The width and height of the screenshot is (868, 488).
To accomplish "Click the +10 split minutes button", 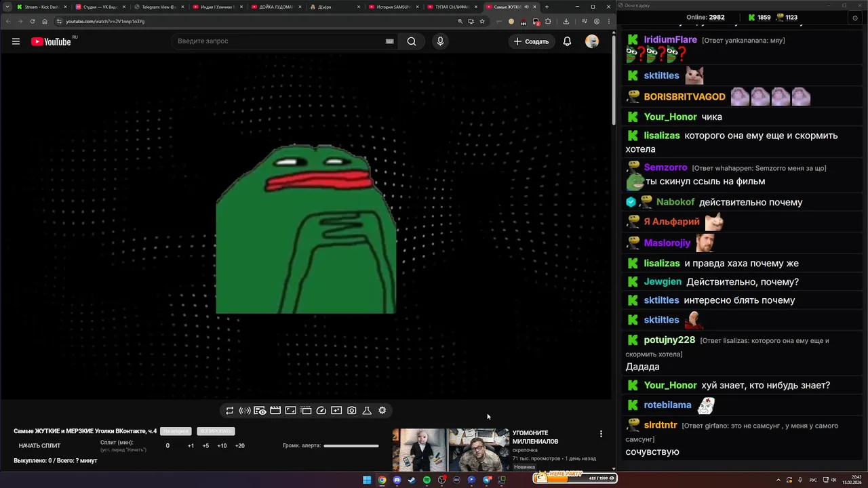I will tap(222, 446).
